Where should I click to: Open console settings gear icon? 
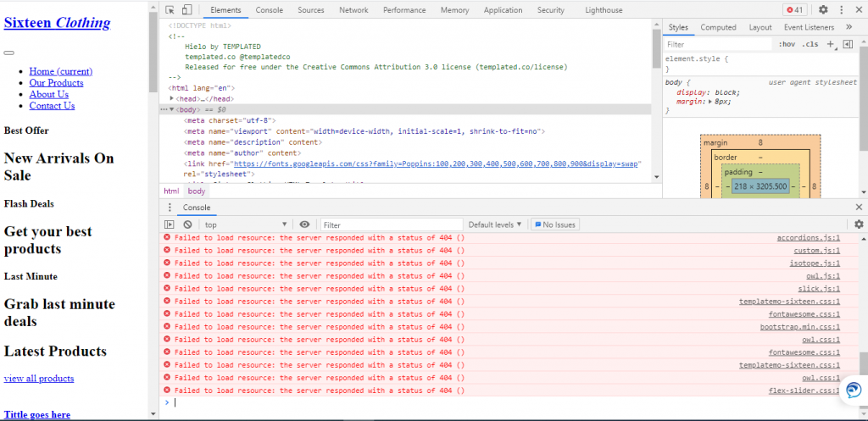[859, 224]
